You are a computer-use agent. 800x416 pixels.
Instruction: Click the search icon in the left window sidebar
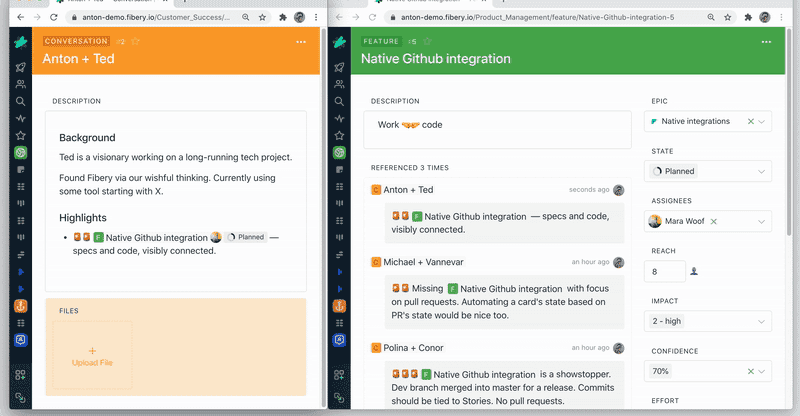pos(20,101)
